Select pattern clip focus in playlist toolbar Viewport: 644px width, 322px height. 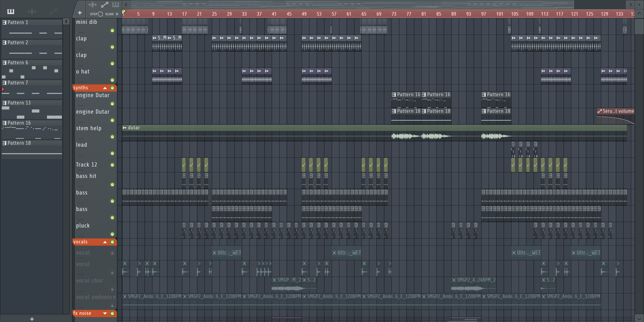point(116,4)
